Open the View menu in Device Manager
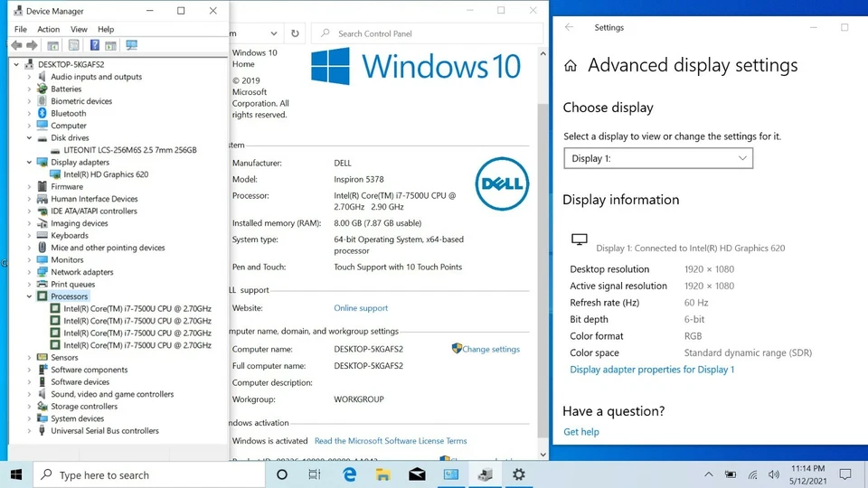 point(79,29)
